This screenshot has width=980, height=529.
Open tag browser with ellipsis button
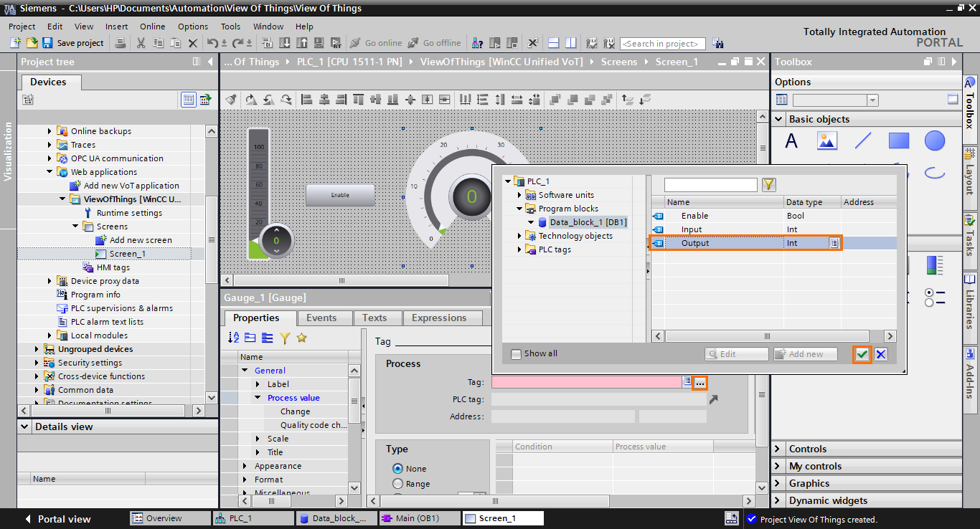click(x=699, y=383)
